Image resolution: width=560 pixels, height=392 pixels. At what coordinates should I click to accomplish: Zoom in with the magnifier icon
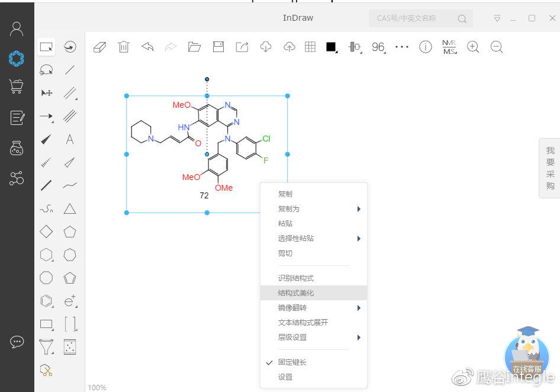pos(473,47)
